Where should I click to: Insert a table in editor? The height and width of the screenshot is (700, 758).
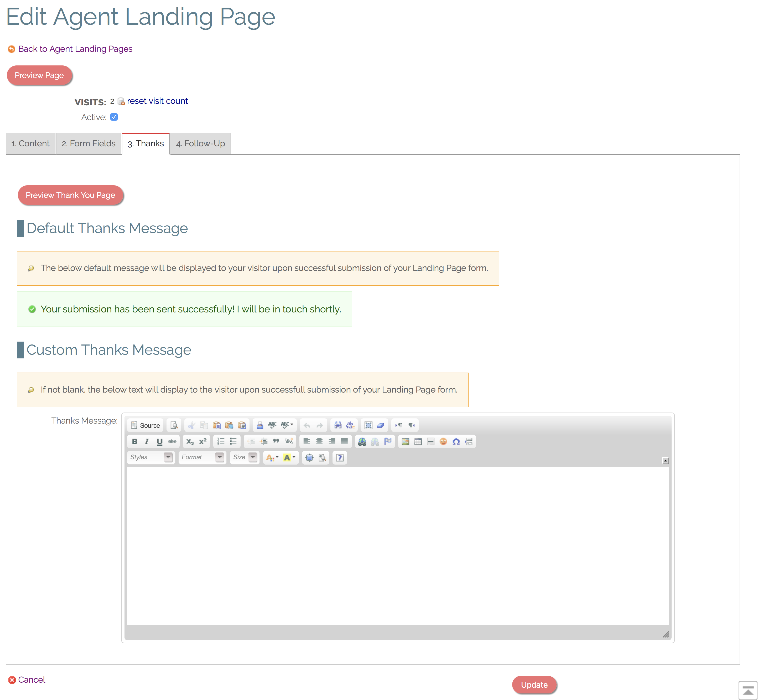click(418, 441)
